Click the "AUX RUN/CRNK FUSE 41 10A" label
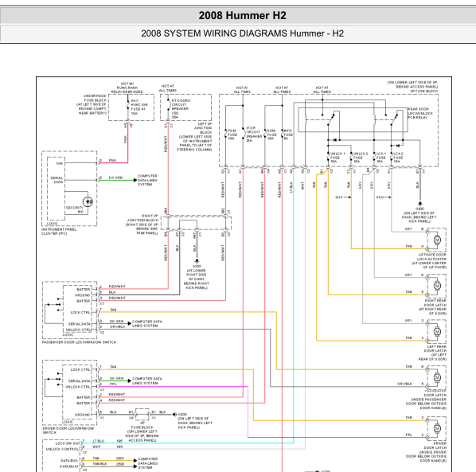The width and height of the screenshot is (476, 472). 139,107
